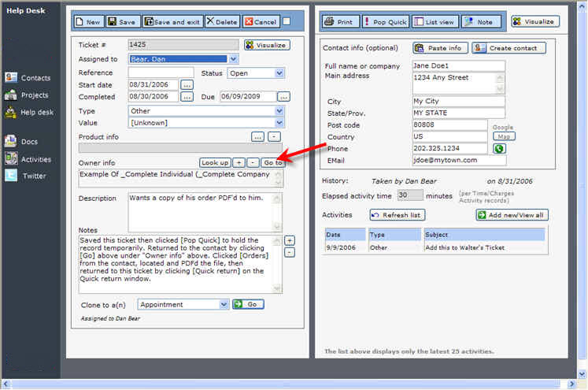Click the Ticket number field showing 1425
The height and width of the screenshot is (390, 588).
click(x=183, y=45)
